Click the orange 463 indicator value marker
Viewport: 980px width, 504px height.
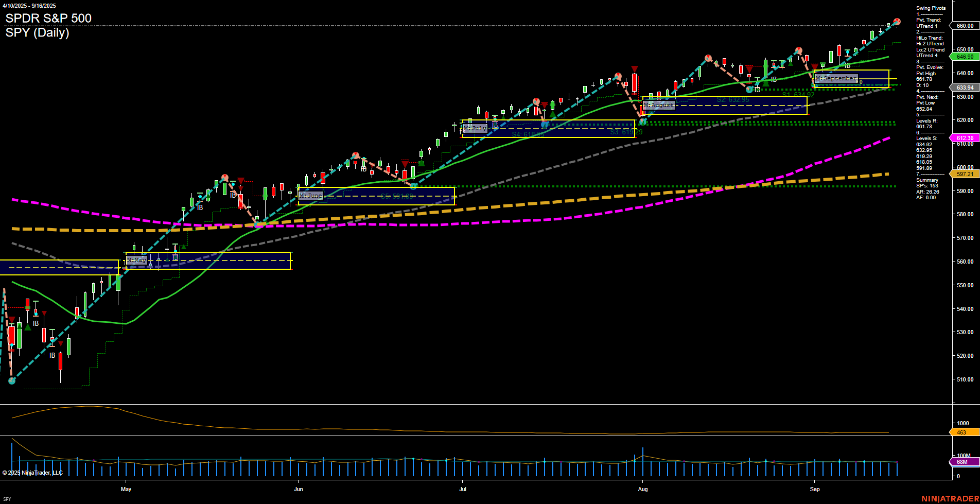click(961, 432)
